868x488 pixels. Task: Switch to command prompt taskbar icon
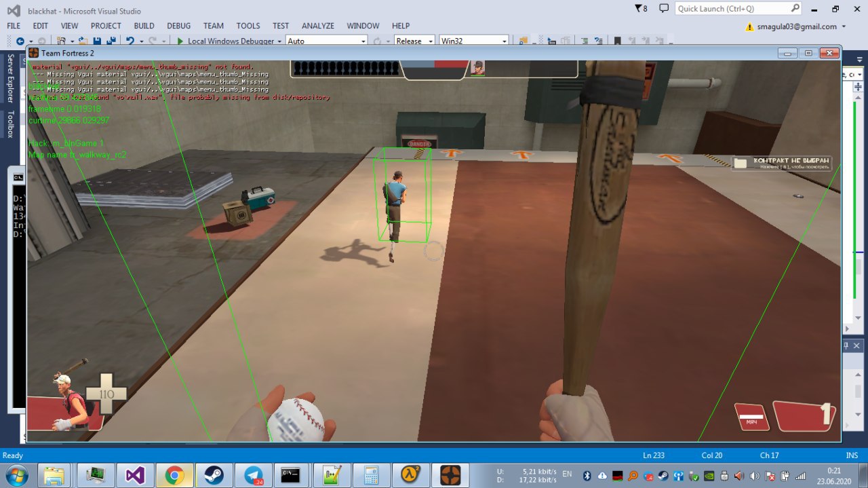coord(292,475)
